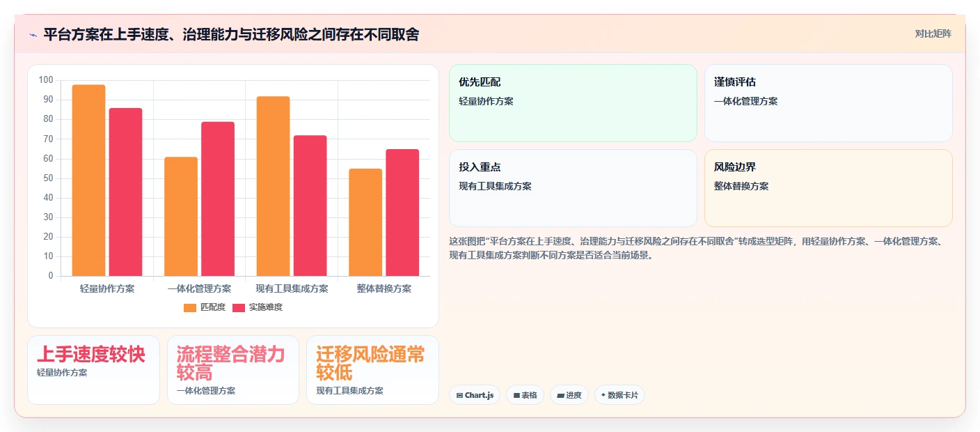This screenshot has width=980, height=432.
Task: Select the 迁移风险通常较低 stat card
Action: [372, 370]
